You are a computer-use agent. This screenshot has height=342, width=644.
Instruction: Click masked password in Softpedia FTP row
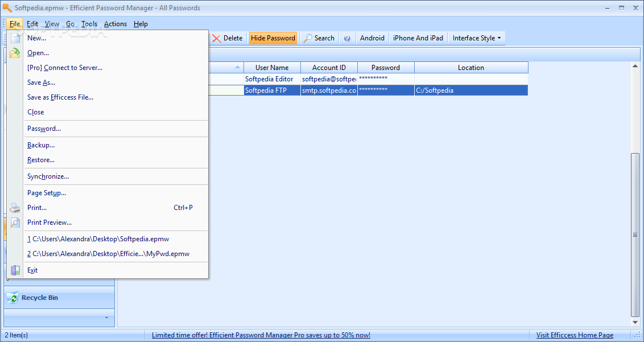click(x=386, y=90)
